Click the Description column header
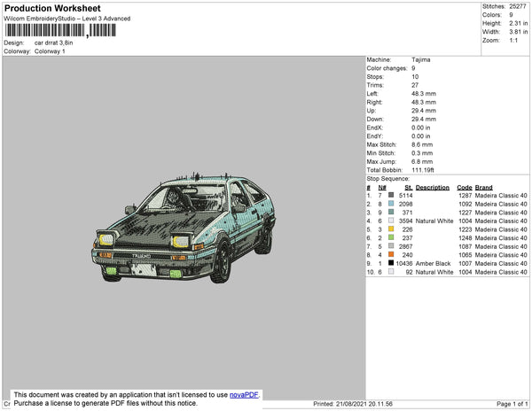 (433, 188)
